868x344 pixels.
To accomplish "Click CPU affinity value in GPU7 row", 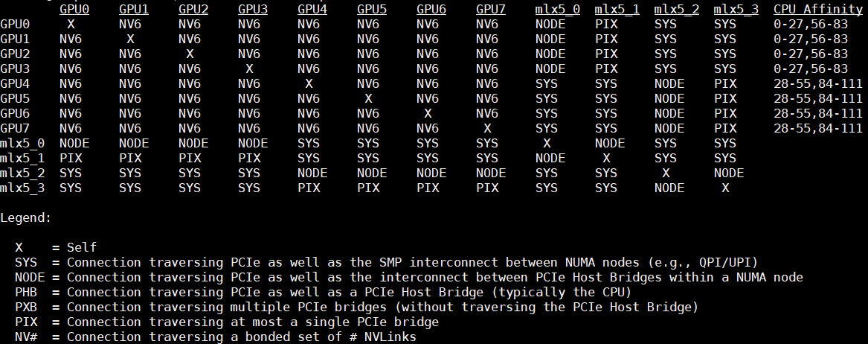I will (817, 128).
